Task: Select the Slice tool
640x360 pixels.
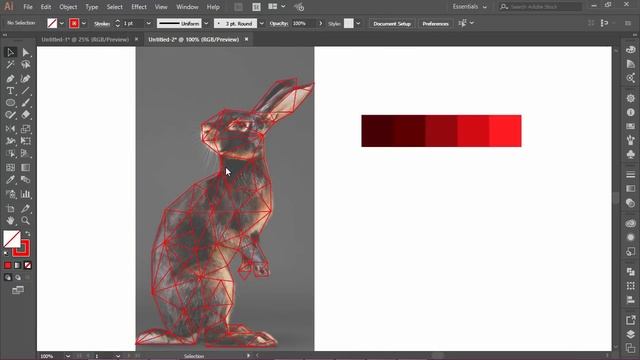Action: click(25, 209)
